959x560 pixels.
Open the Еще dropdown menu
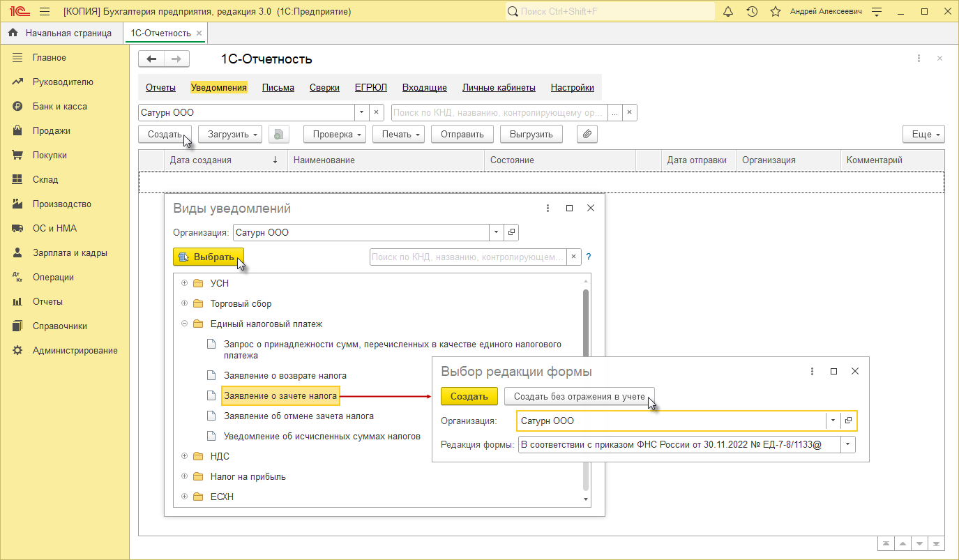coord(923,134)
